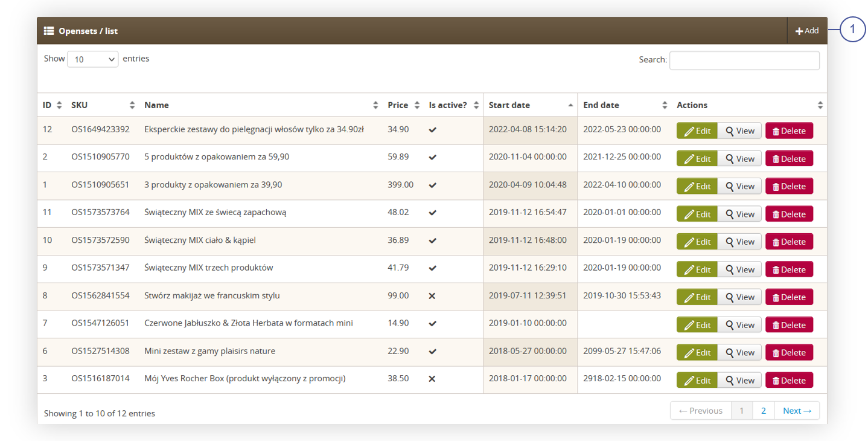Click the Previous pagination button
Image resolution: width=868 pixels, height=441 pixels.
701,411
